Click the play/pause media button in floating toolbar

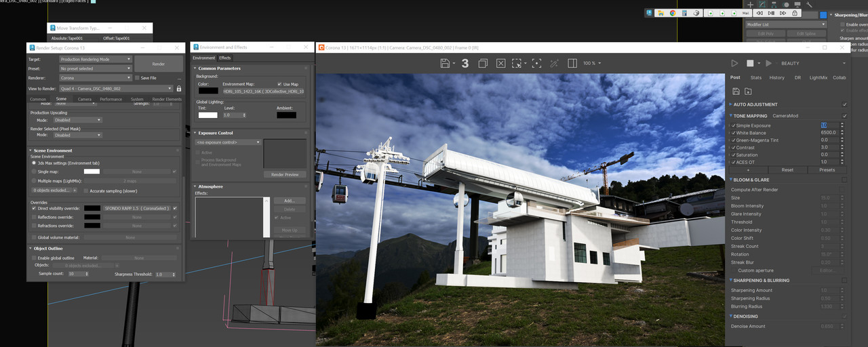coord(771,13)
